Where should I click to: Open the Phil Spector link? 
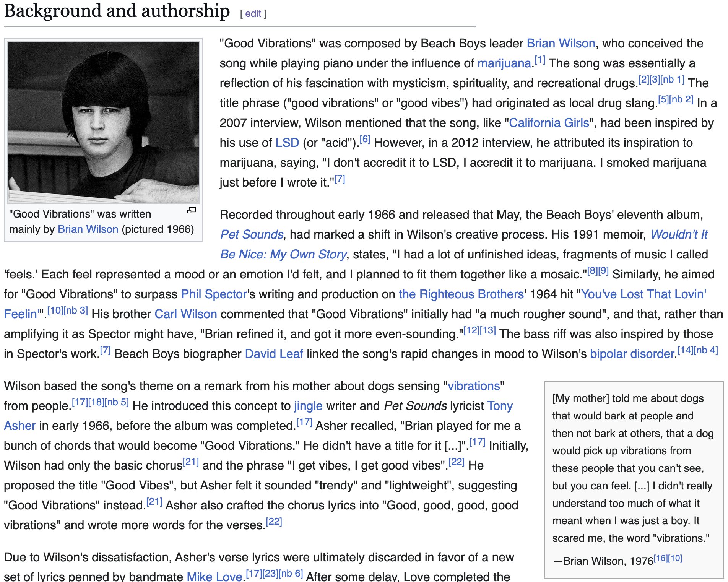[213, 294]
